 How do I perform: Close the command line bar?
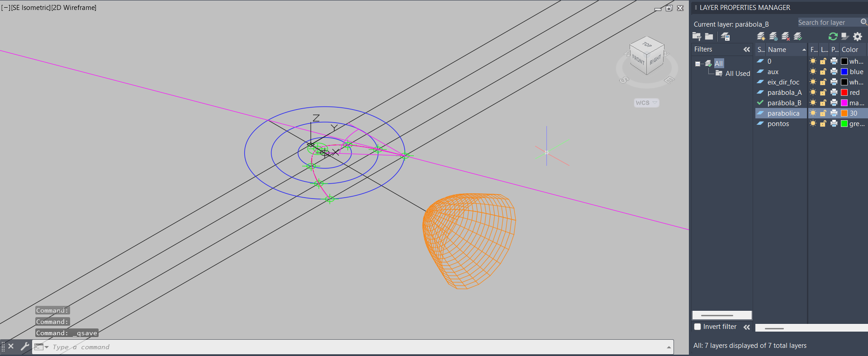pos(11,347)
